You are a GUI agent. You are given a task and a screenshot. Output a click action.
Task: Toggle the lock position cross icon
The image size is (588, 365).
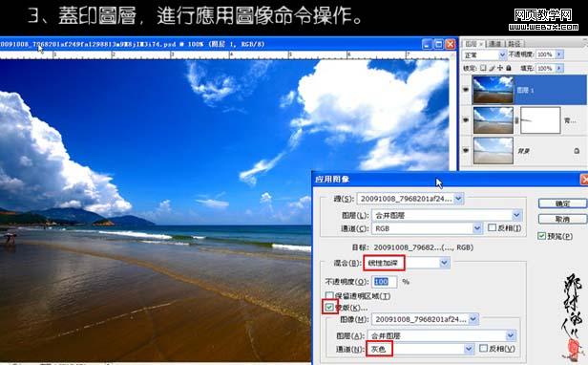(x=500, y=68)
